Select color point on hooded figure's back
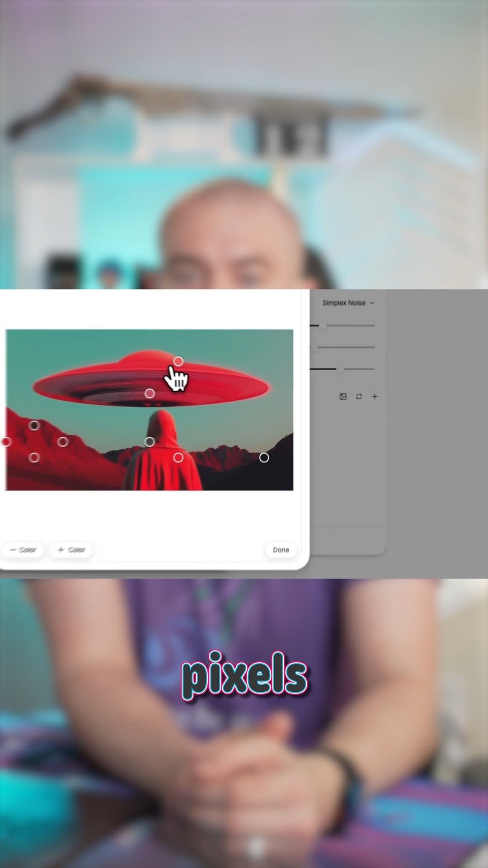 [178, 458]
